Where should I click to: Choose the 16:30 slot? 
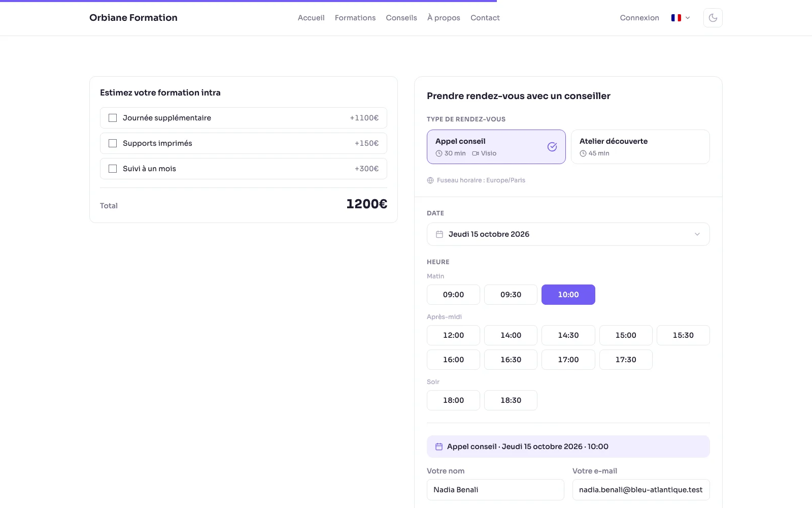coord(511,360)
